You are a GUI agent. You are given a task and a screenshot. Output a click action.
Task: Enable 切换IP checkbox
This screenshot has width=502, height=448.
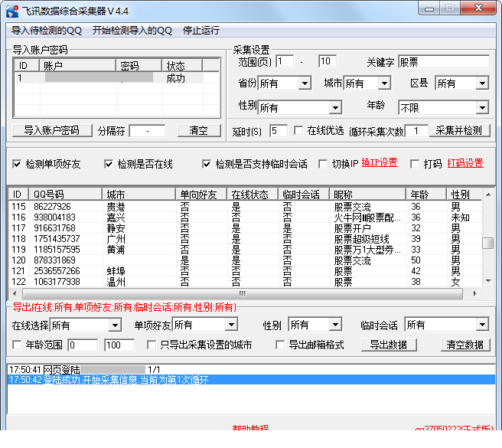click(x=323, y=164)
